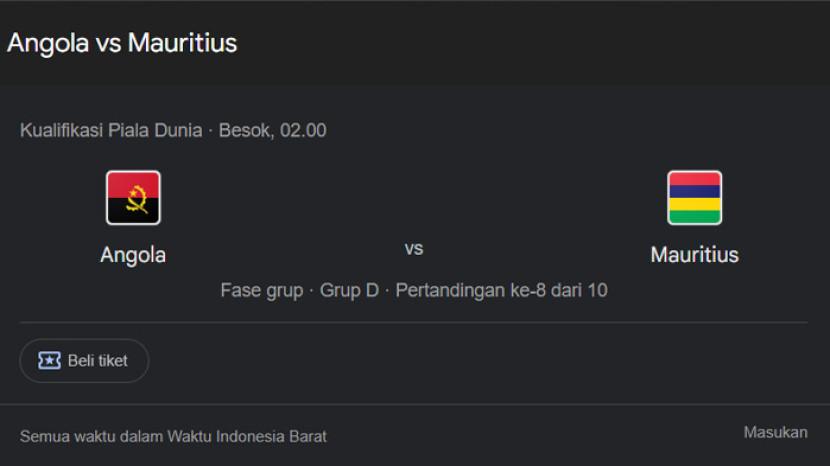Image resolution: width=830 pixels, height=466 pixels.
Task: Click the Angola flag icon
Action: [x=133, y=197]
